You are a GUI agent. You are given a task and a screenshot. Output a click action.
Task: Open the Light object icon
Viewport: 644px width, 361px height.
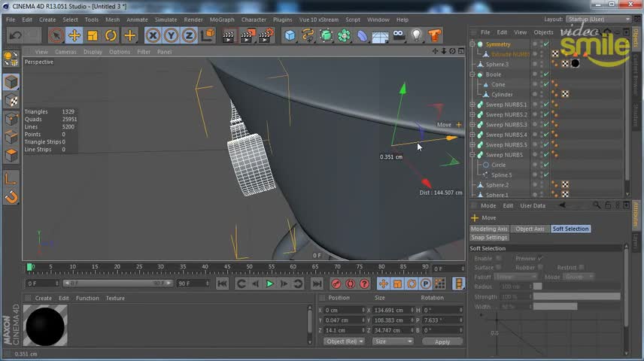417,35
